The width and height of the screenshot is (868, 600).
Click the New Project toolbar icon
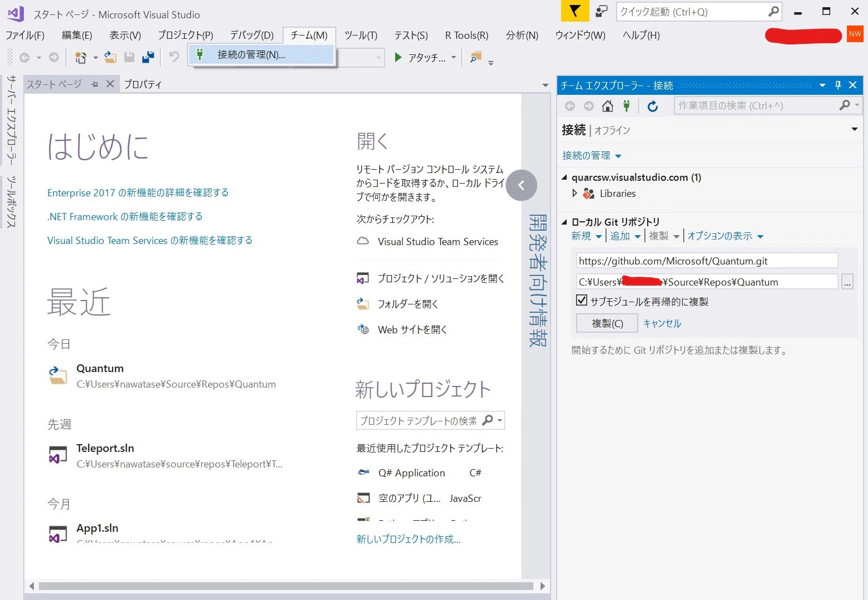(x=81, y=57)
